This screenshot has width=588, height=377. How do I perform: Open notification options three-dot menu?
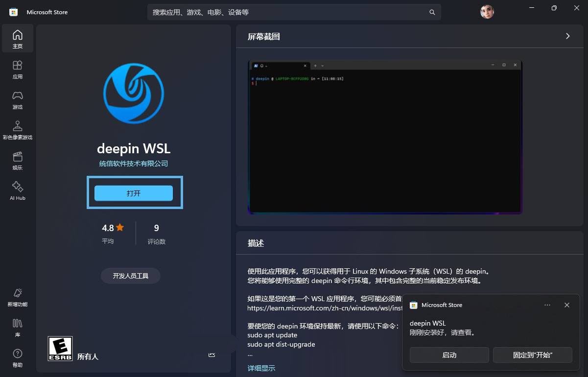click(547, 305)
